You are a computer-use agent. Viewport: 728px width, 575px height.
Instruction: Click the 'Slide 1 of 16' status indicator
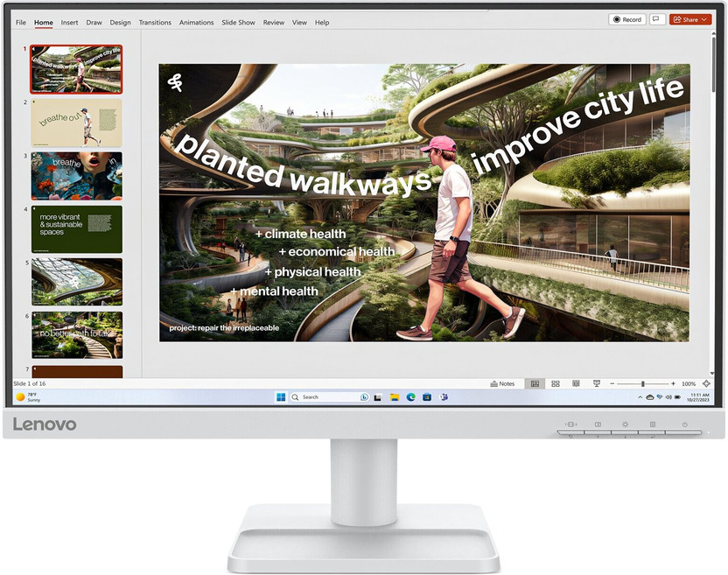pyautogui.click(x=30, y=383)
